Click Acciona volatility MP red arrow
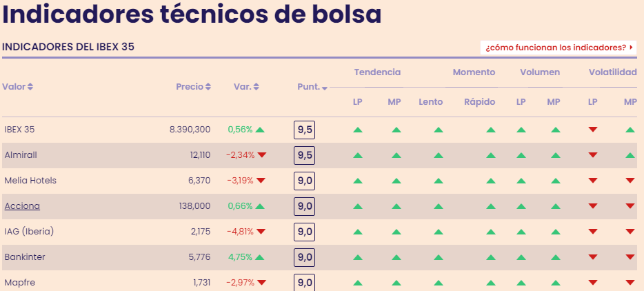 (x=630, y=206)
